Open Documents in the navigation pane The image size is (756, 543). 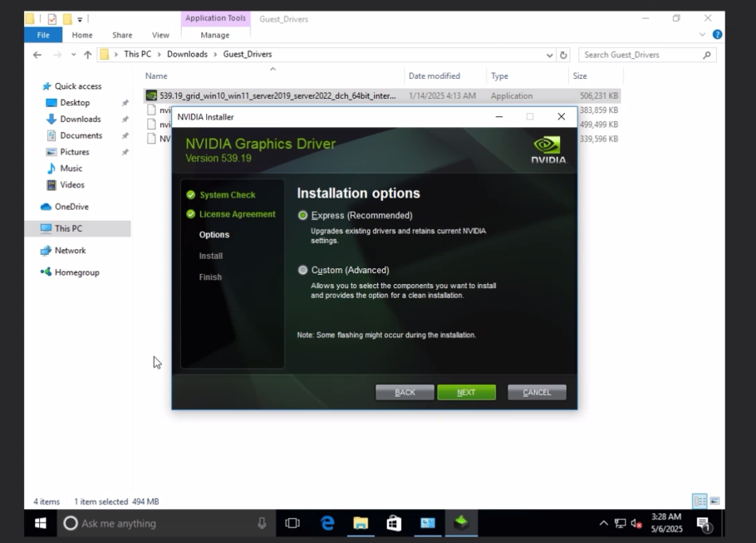pyautogui.click(x=81, y=135)
